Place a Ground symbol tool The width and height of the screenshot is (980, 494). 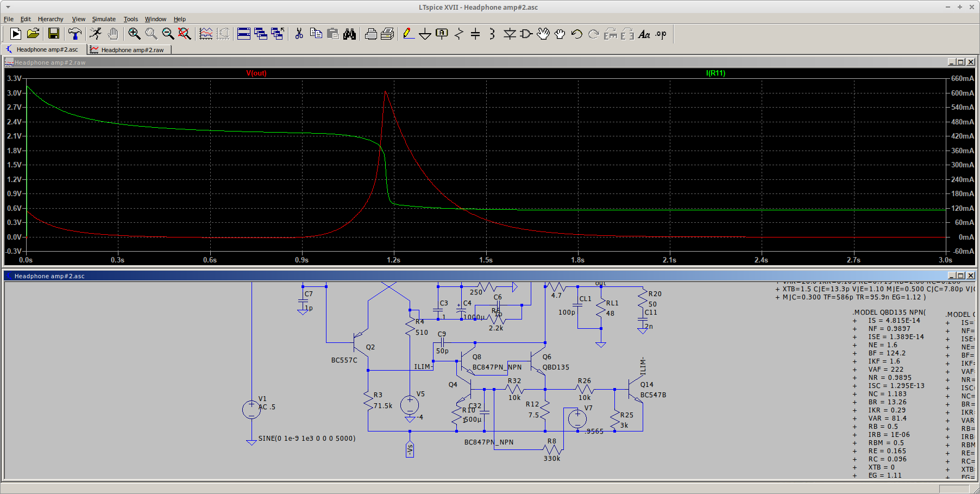425,34
